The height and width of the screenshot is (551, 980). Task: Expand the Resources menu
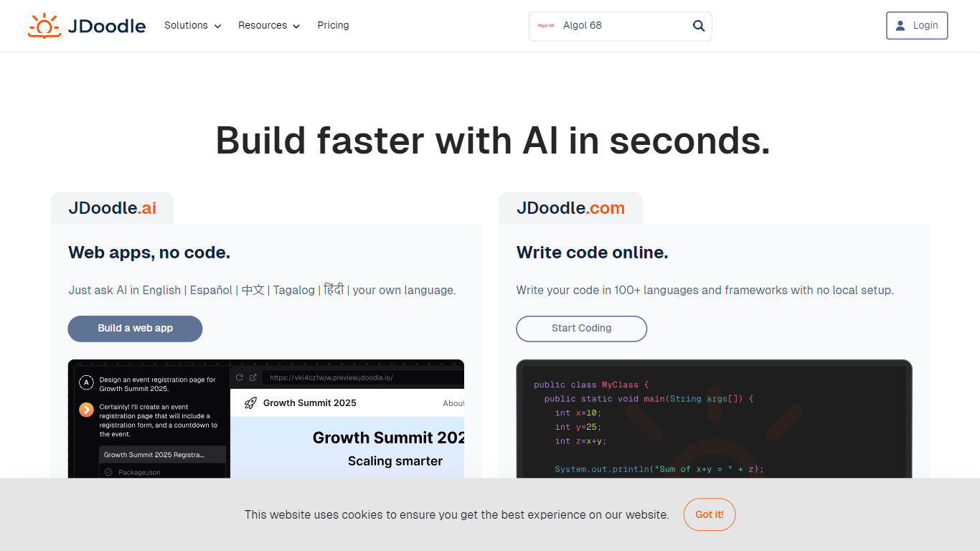coord(268,25)
